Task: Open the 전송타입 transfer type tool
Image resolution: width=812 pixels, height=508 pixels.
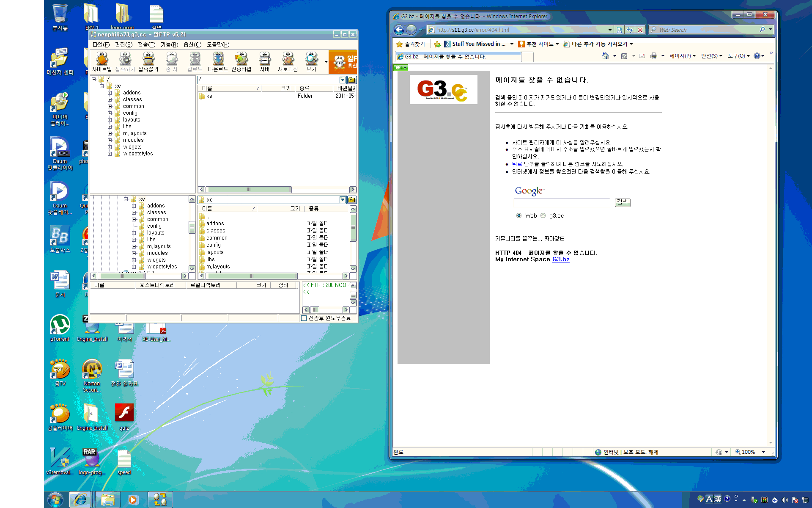Action: 241,62
